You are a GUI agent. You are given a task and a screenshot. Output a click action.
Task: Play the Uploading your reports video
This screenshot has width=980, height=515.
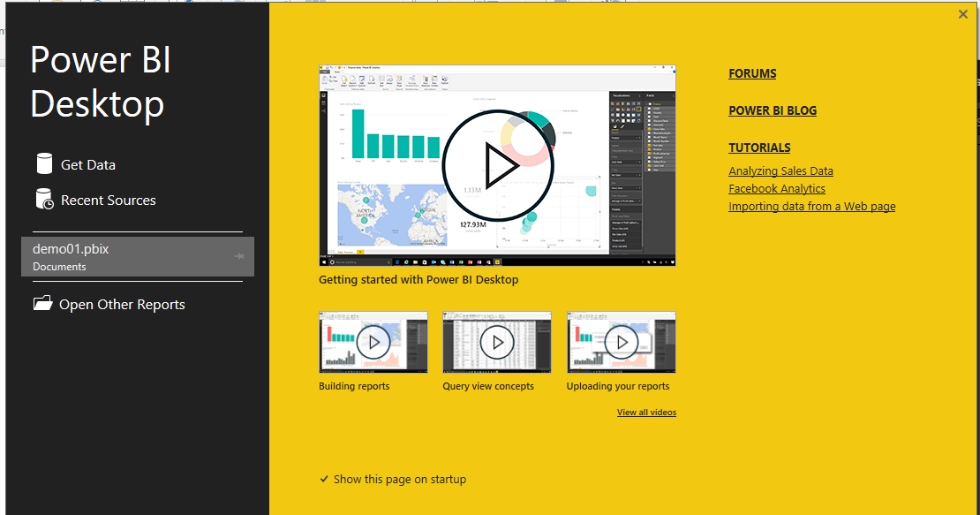(622, 342)
